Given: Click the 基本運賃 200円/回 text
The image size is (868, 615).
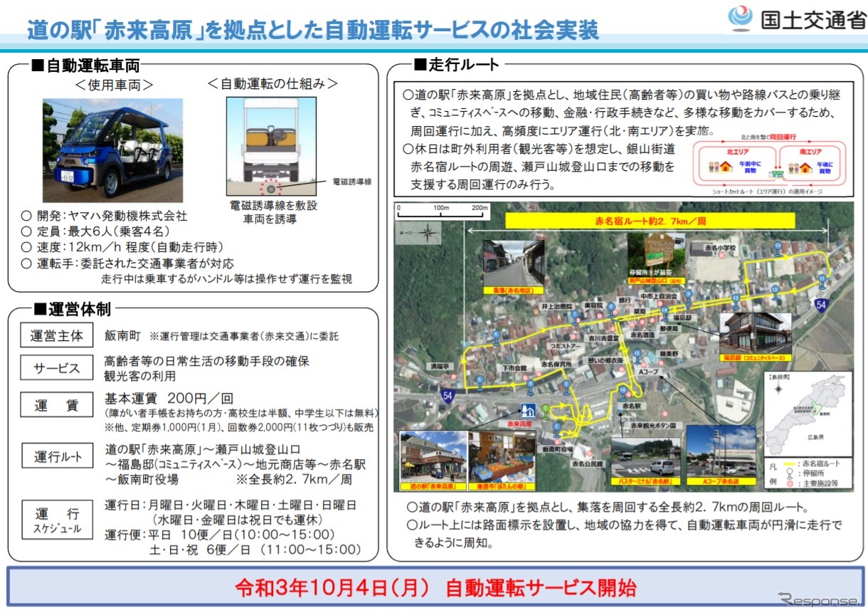Looking at the screenshot, I should point(169,399).
